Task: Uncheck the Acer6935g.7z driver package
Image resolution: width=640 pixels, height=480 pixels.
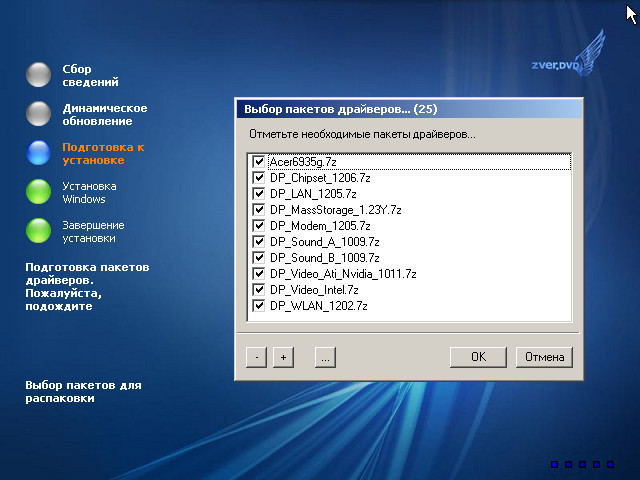Action: click(x=259, y=161)
